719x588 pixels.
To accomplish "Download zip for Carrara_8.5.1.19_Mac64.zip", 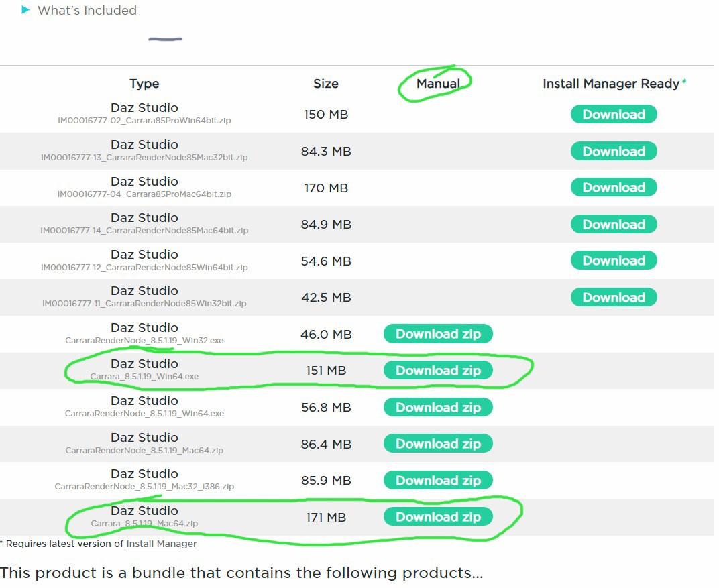I will pyautogui.click(x=438, y=517).
